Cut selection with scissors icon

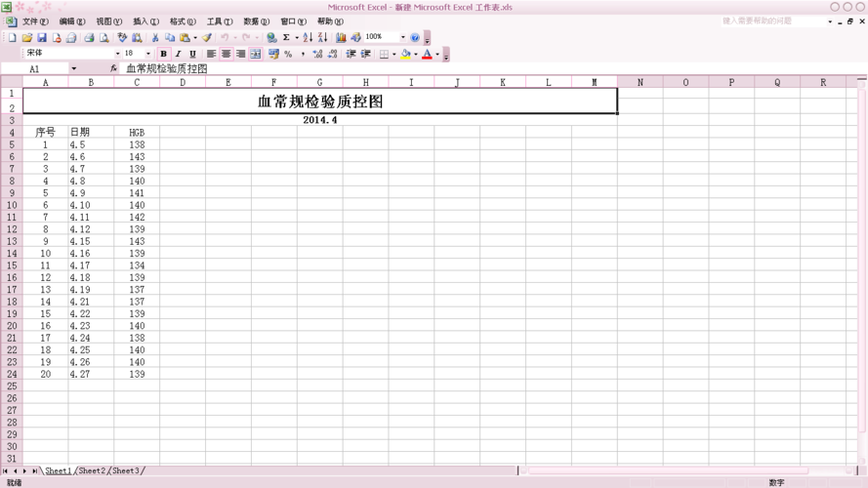point(155,38)
